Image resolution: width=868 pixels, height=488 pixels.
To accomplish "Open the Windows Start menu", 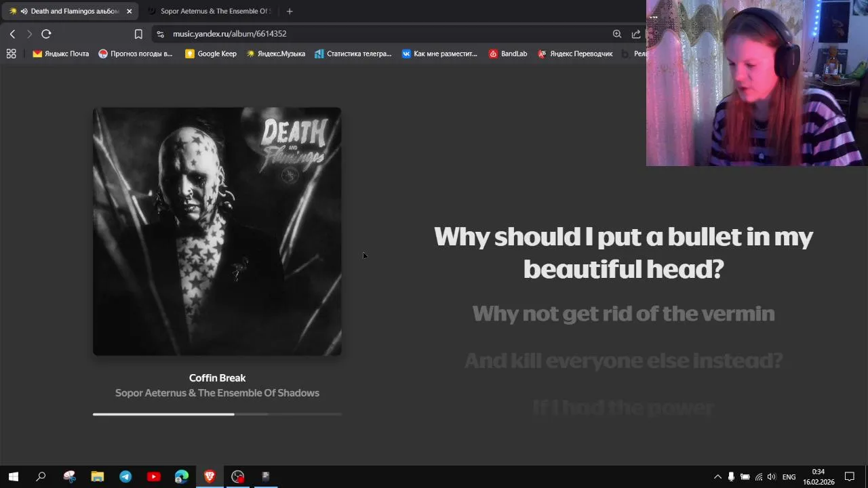I will pyautogui.click(x=14, y=476).
